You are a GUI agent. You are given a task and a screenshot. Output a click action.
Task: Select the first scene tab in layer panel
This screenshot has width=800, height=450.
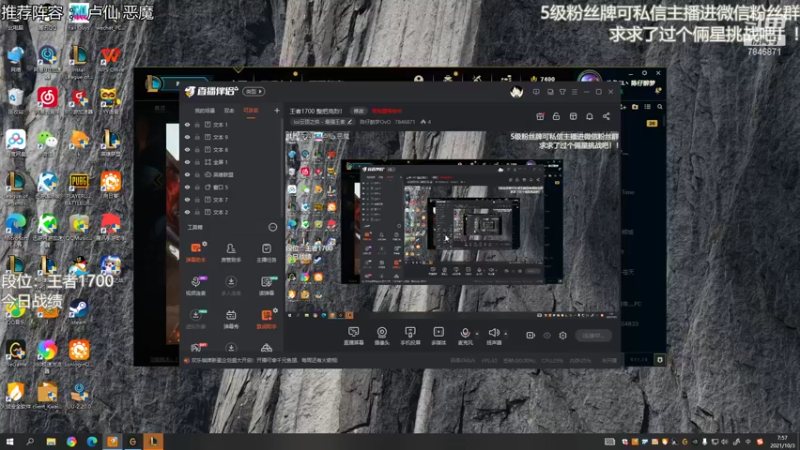point(205,111)
